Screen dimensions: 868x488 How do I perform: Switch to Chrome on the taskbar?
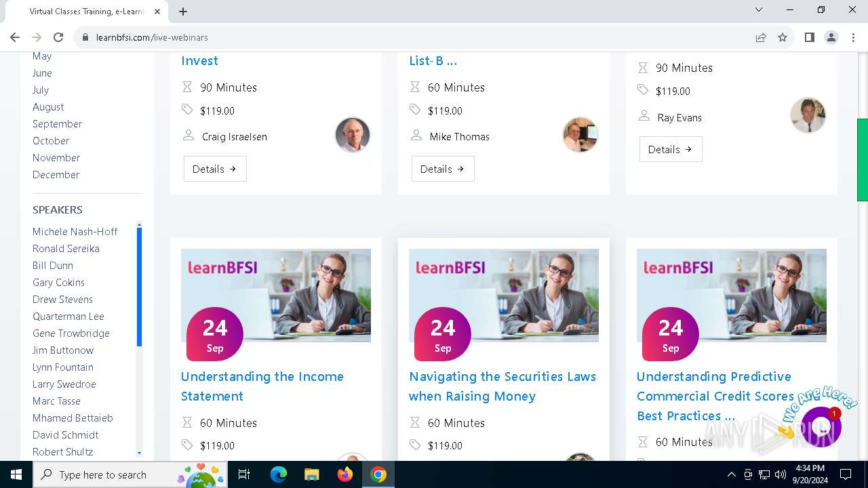[378, 474]
